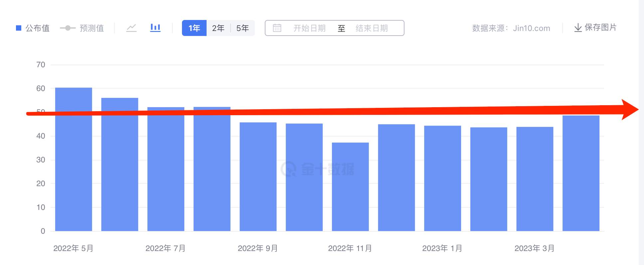Click the y-axis label 60
644x265 pixels.
[41, 89]
